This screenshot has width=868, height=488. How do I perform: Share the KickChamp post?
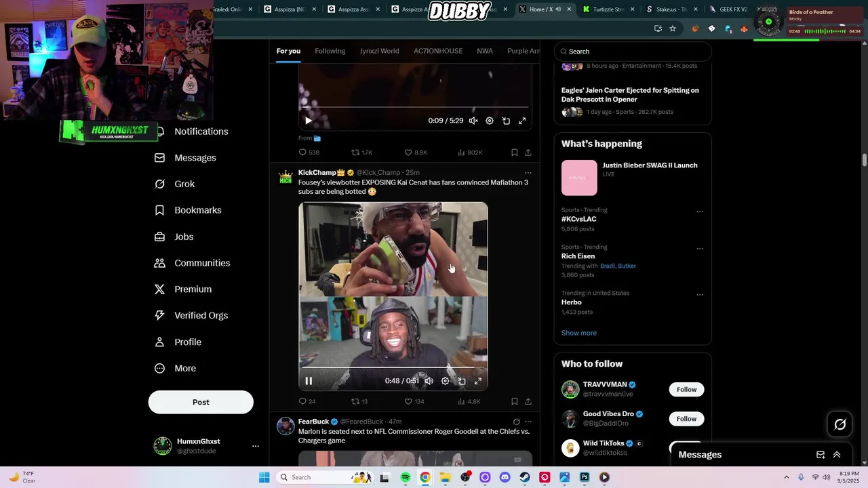click(528, 401)
